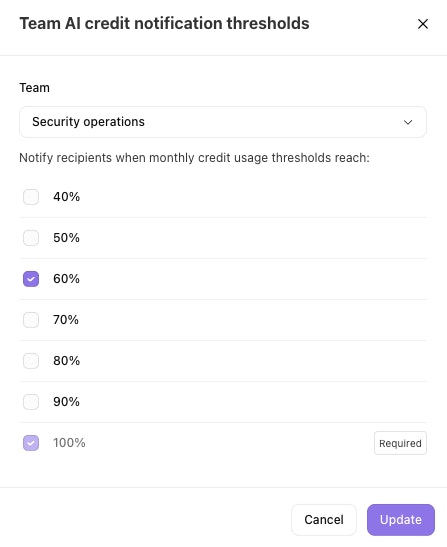The width and height of the screenshot is (447, 547).
Task: Open the Security operations team selector
Action: click(x=223, y=122)
